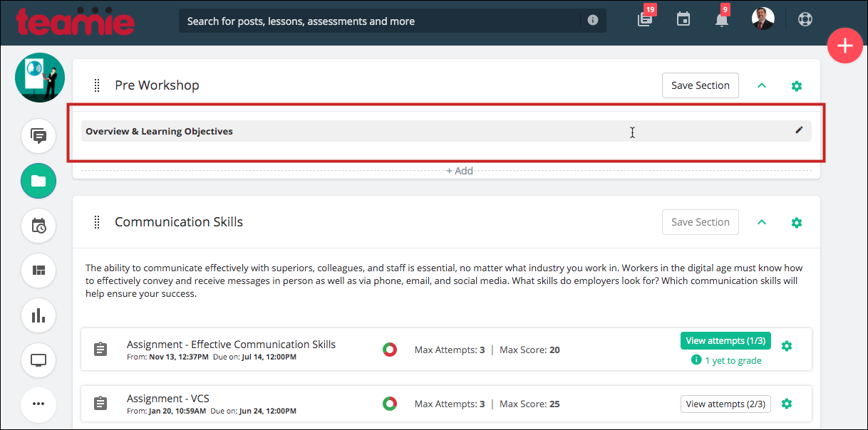Click View attempts (2/3) button
Image resolution: width=868 pixels, height=430 pixels.
coord(725,404)
